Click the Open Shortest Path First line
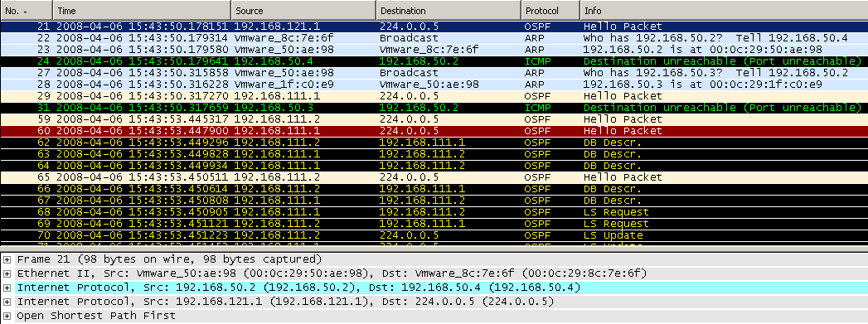The image size is (868, 324). click(x=96, y=317)
